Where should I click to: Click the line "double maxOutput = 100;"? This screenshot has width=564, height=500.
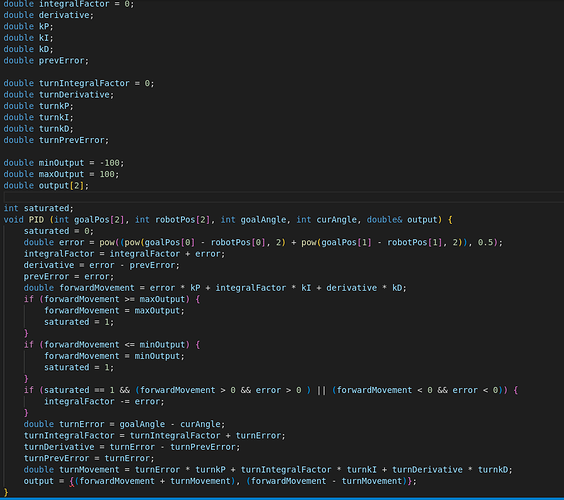61,174
